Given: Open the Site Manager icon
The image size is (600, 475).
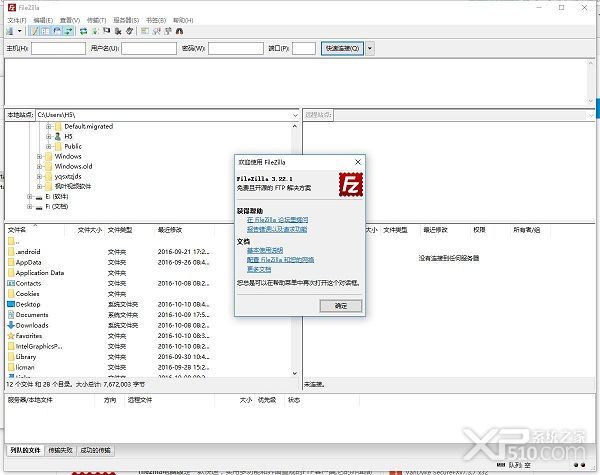Looking at the screenshot, I should 10,31.
